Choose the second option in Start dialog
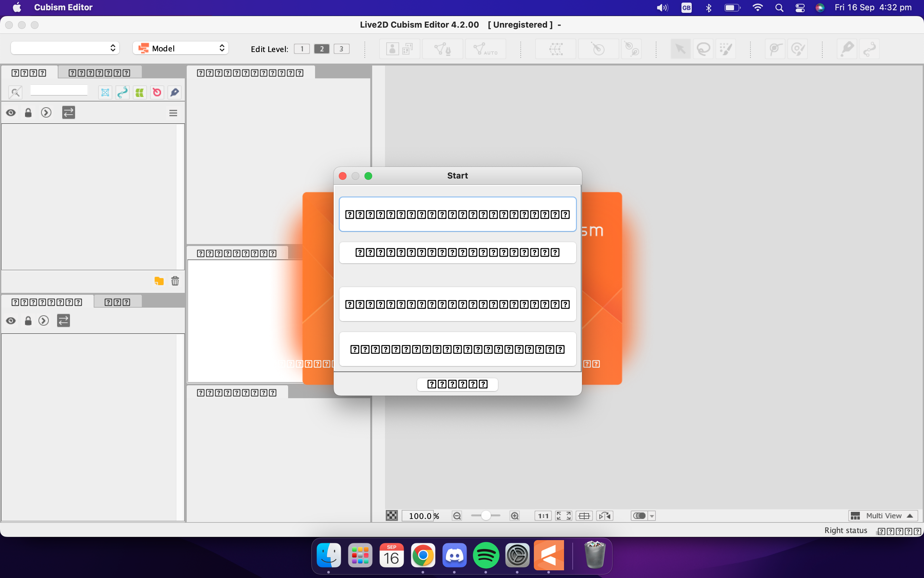 (x=458, y=252)
